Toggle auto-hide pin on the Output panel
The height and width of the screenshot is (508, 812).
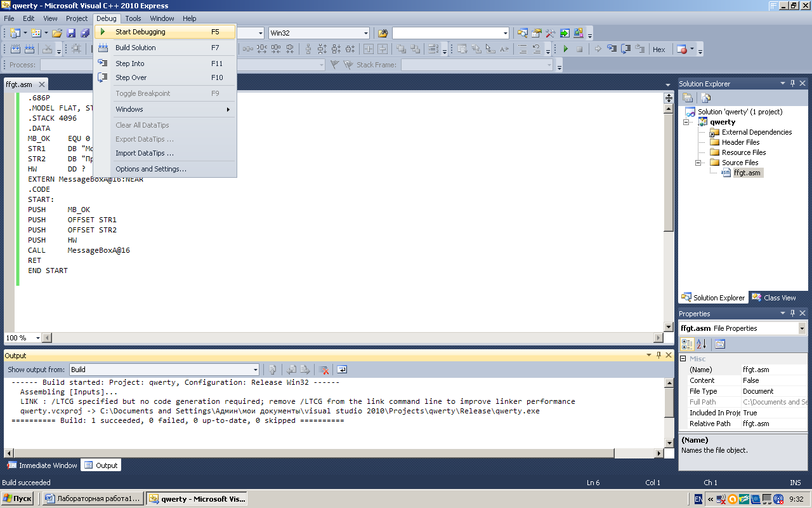click(x=658, y=356)
